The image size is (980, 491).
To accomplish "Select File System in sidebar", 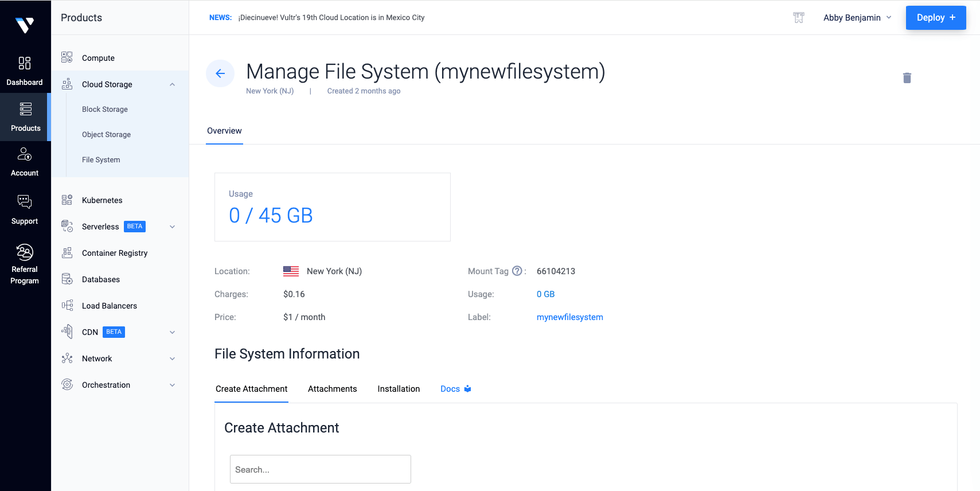I will coord(101,159).
